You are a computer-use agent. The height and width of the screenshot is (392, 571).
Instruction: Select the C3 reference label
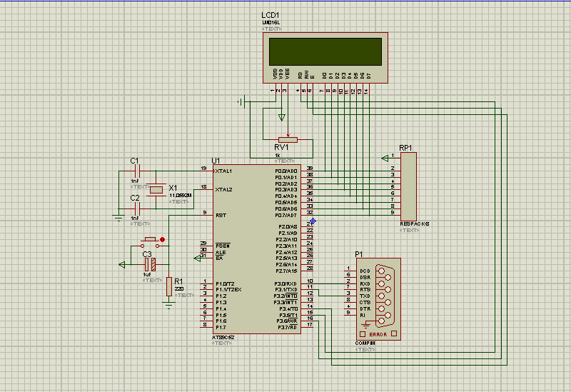(147, 254)
